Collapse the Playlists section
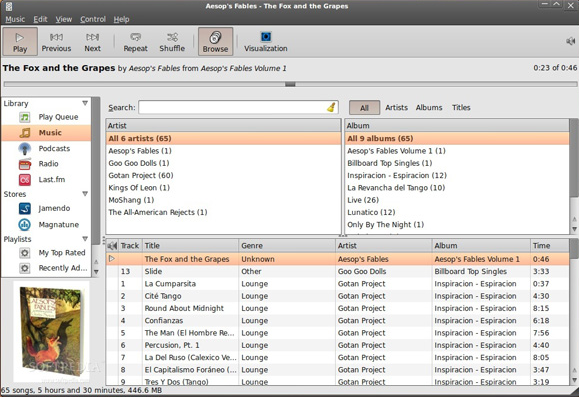Viewport: 579px width, 397px height. click(x=85, y=239)
